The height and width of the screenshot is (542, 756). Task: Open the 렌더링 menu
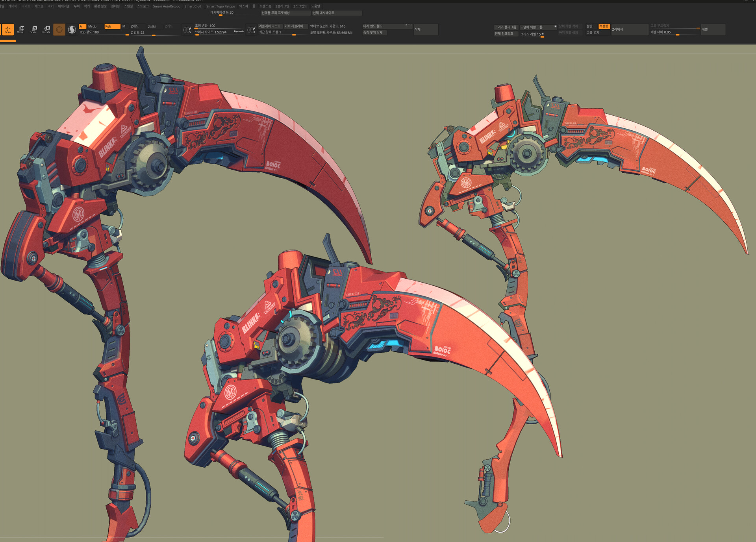115,6
